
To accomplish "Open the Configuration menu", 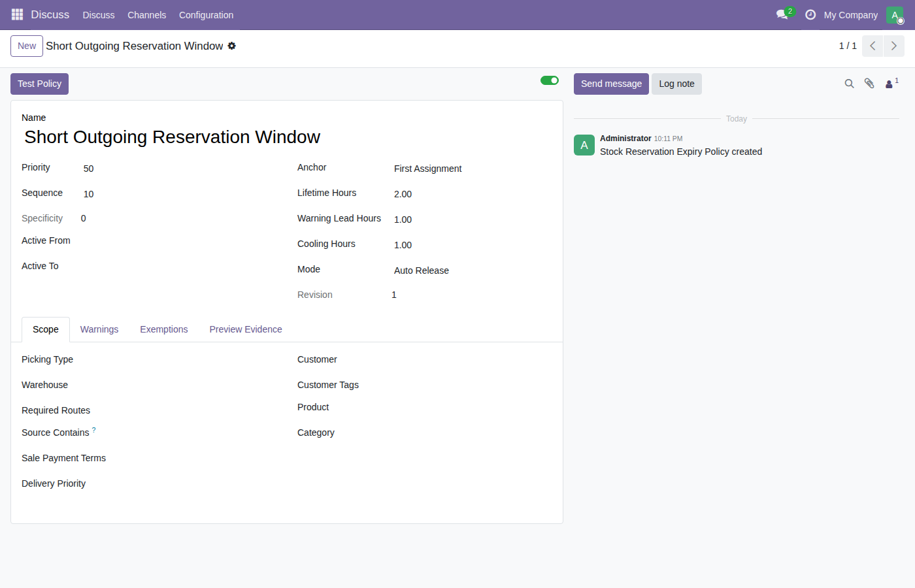I will (207, 15).
